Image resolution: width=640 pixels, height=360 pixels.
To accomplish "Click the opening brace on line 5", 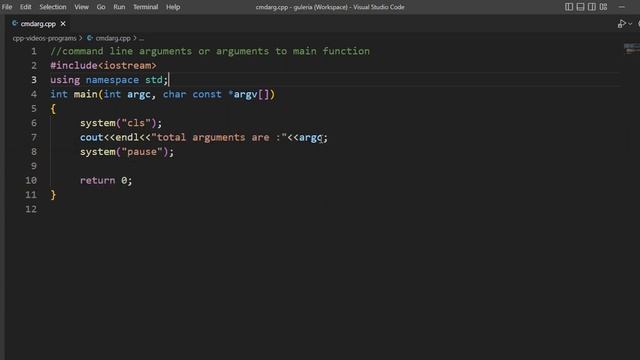I will click(x=53, y=109).
